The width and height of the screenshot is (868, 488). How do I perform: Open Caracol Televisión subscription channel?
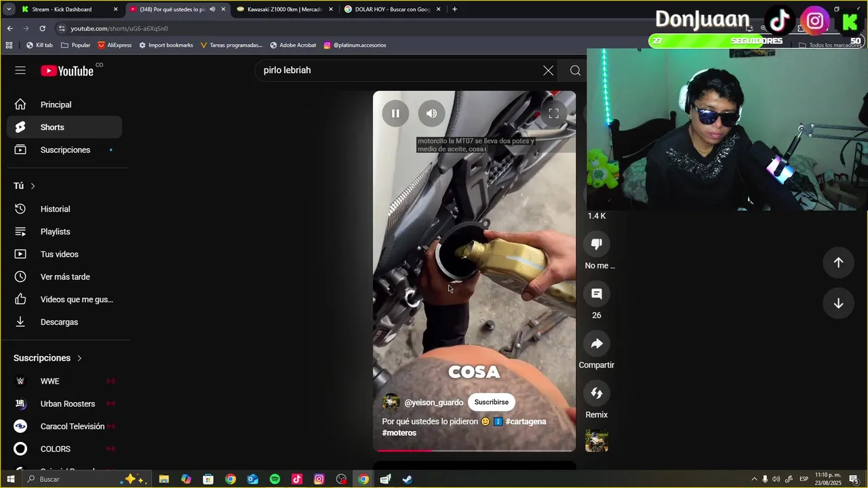click(64, 426)
